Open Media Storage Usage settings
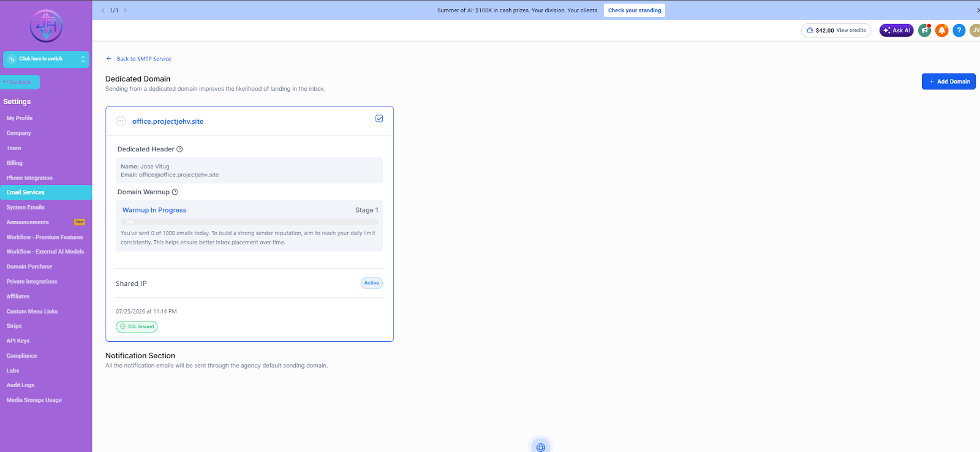Image resolution: width=980 pixels, height=452 pixels. [x=34, y=401]
